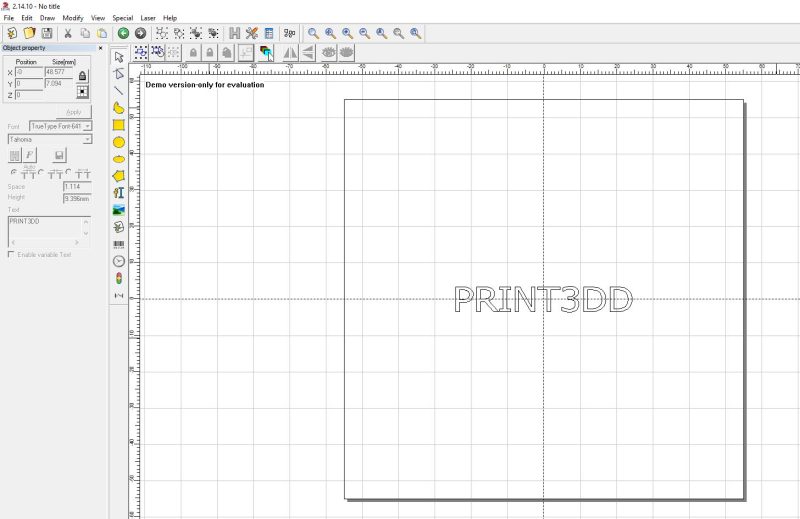Choose the circle drawing tool
Image resolution: width=800 pixels, height=519 pixels.
(x=119, y=142)
